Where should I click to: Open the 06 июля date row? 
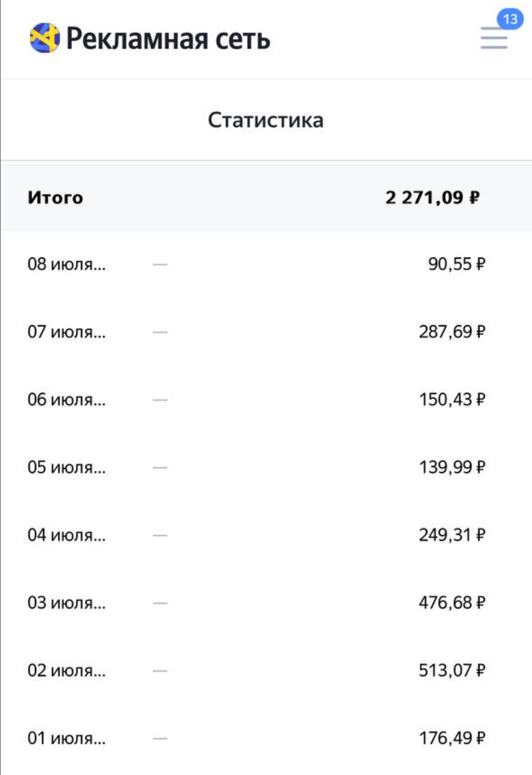click(x=266, y=399)
